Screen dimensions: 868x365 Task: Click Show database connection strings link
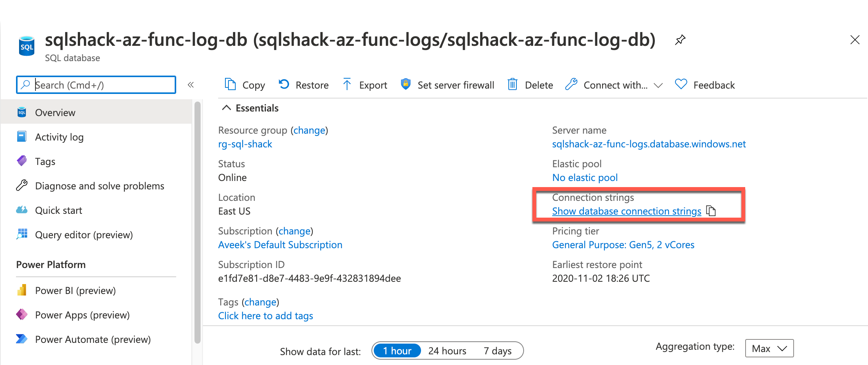pos(626,211)
